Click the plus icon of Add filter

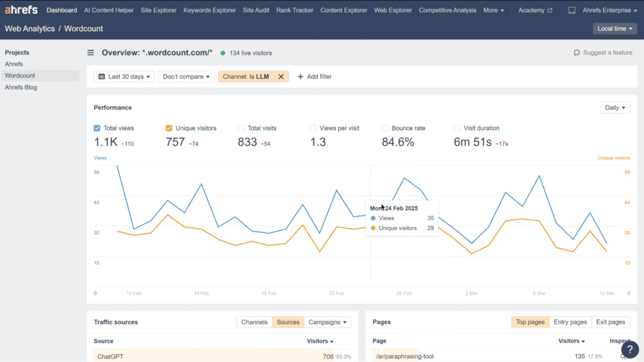(300, 77)
